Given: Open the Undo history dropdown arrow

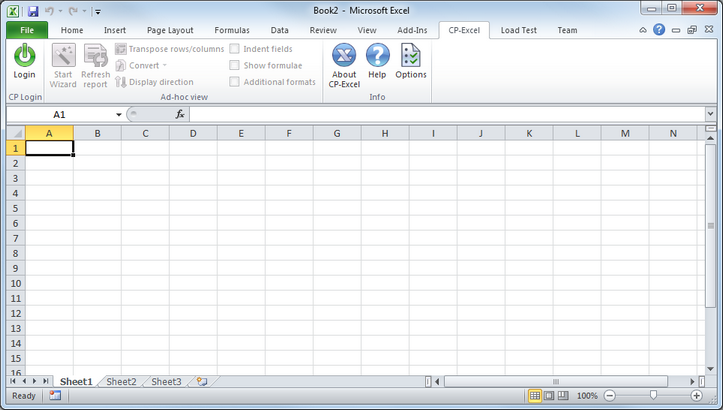Looking at the screenshot, I should tap(60, 11).
